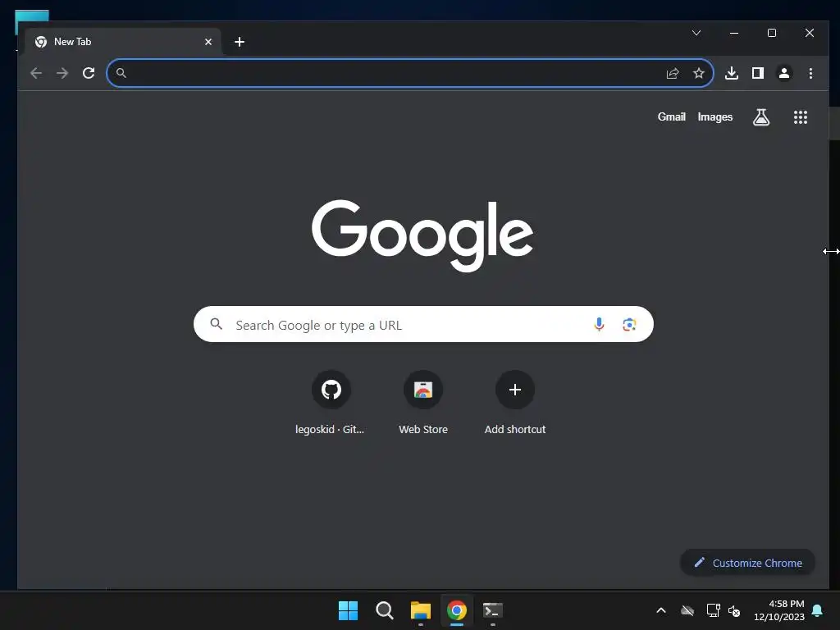This screenshot has width=840, height=630.
Task: Open notifications bell icon
Action: point(817,610)
